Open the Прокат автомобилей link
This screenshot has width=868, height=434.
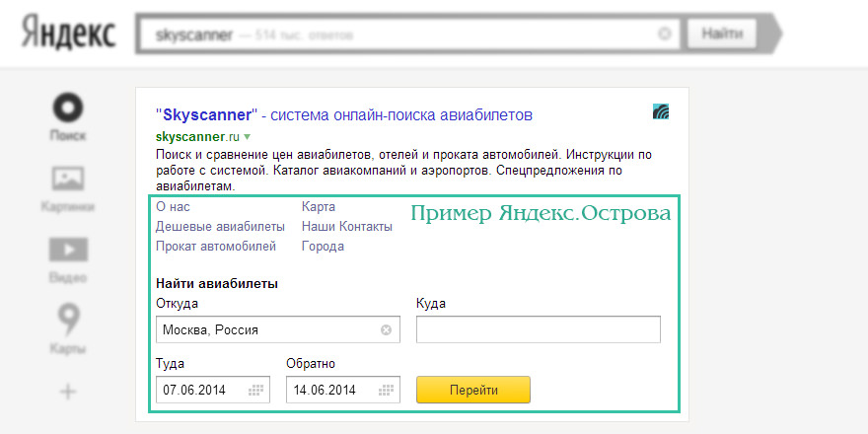[216, 247]
